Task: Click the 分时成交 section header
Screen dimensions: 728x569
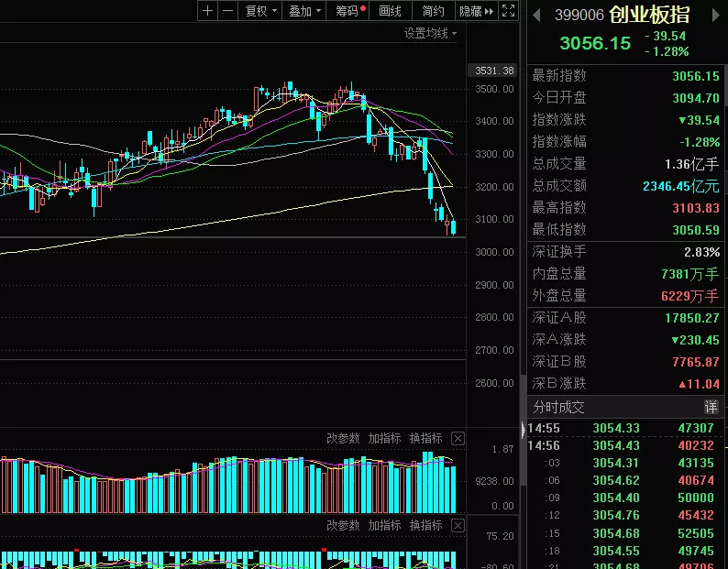Action: point(558,407)
